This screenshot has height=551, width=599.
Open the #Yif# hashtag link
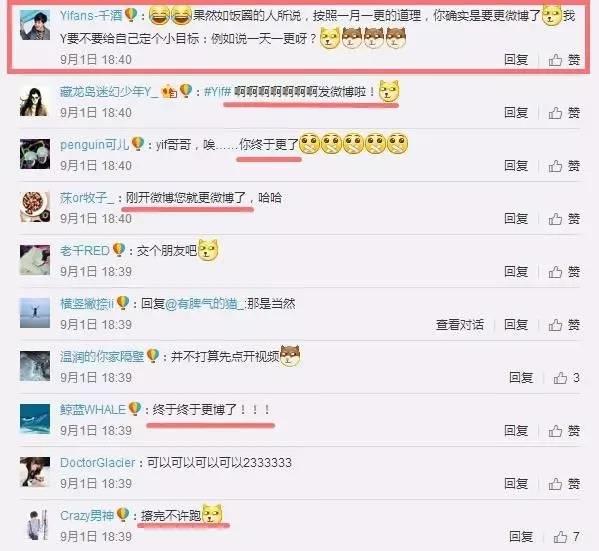pyautogui.click(x=218, y=92)
